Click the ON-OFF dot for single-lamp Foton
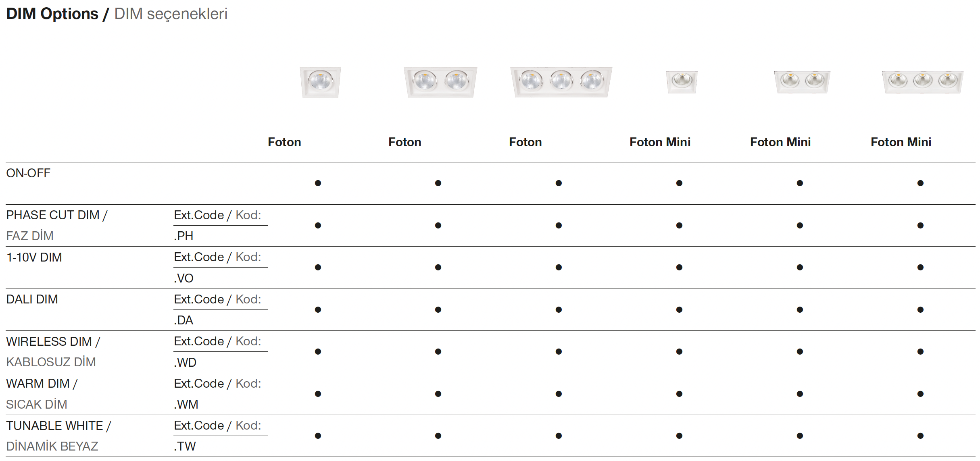 318,183
